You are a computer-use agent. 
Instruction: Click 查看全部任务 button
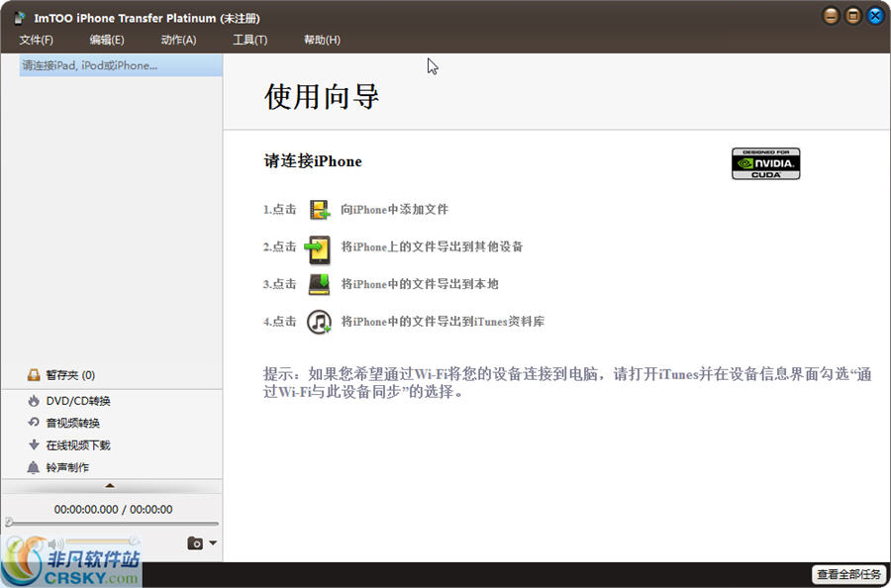pyautogui.click(x=849, y=574)
